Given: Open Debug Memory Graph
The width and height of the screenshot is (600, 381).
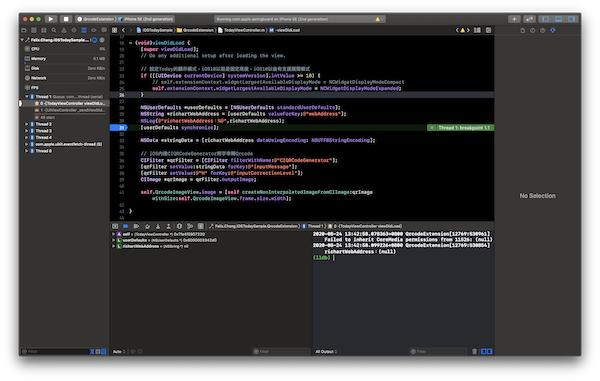Looking at the screenshot, I should (x=190, y=226).
